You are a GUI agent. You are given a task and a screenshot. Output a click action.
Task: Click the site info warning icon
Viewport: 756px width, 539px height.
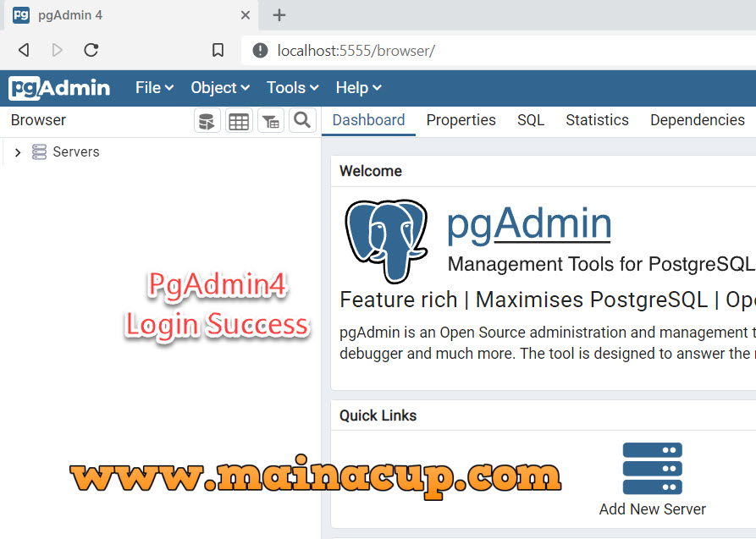[261, 50]
